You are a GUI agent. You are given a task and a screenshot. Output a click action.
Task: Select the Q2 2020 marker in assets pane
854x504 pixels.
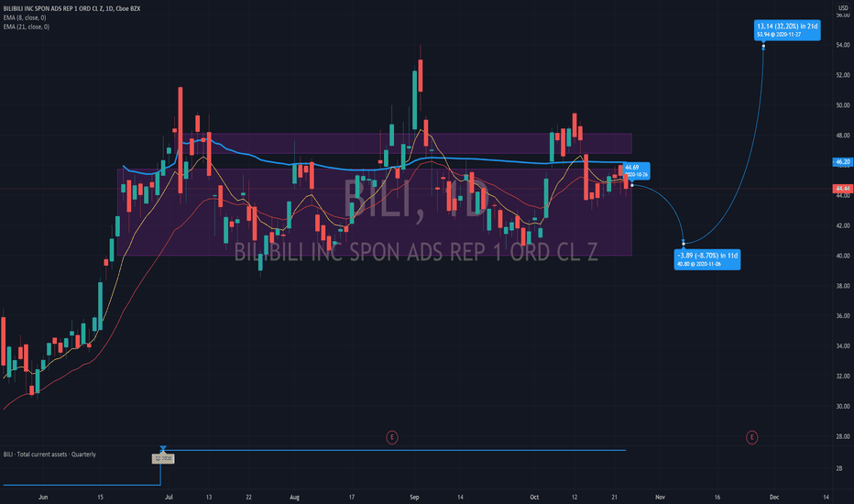pyautogui.click(x=163, y=459)
